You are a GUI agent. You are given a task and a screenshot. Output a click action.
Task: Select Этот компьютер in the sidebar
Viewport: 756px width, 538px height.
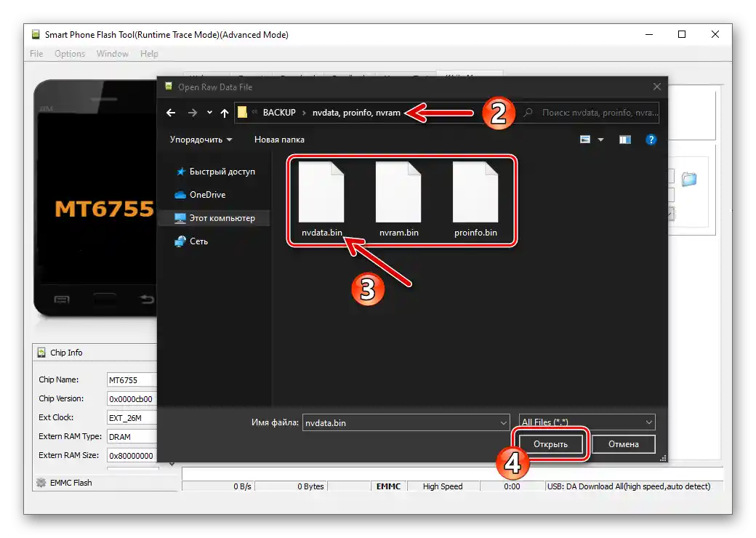tap(218, 218)
